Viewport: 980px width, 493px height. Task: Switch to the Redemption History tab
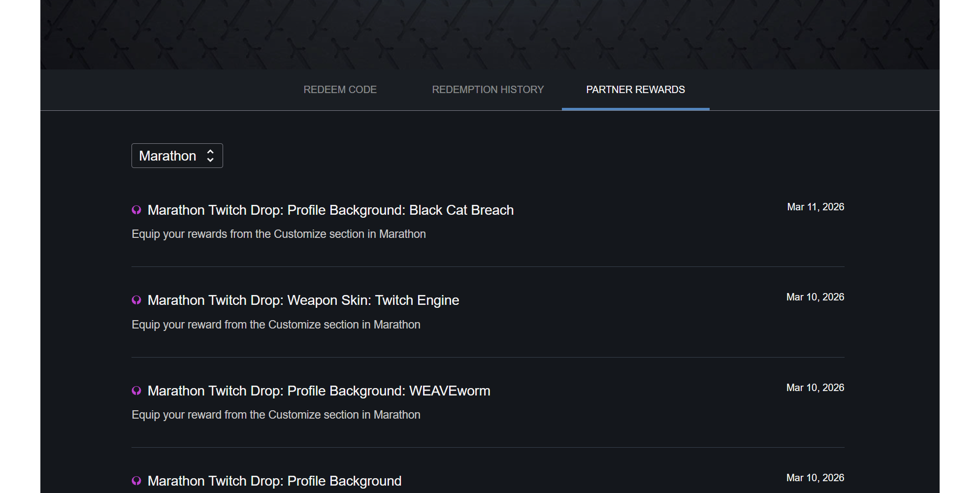pos(488,90)
